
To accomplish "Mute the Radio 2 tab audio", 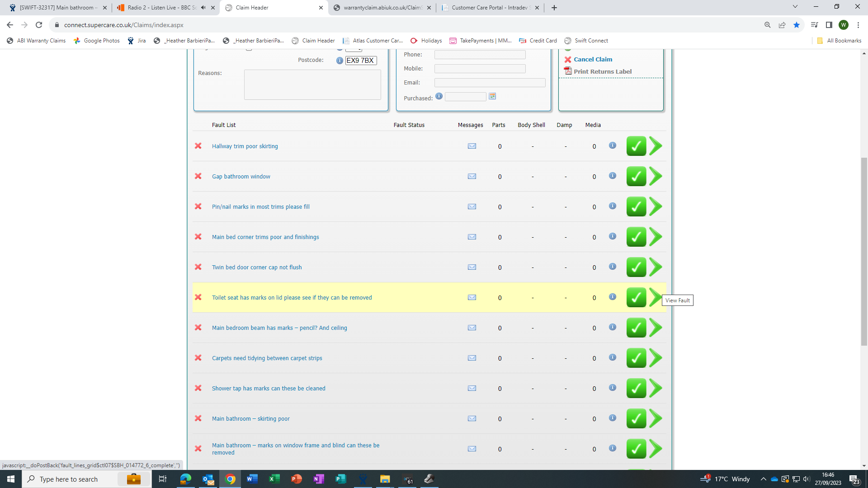I will (x=203, y=8).
